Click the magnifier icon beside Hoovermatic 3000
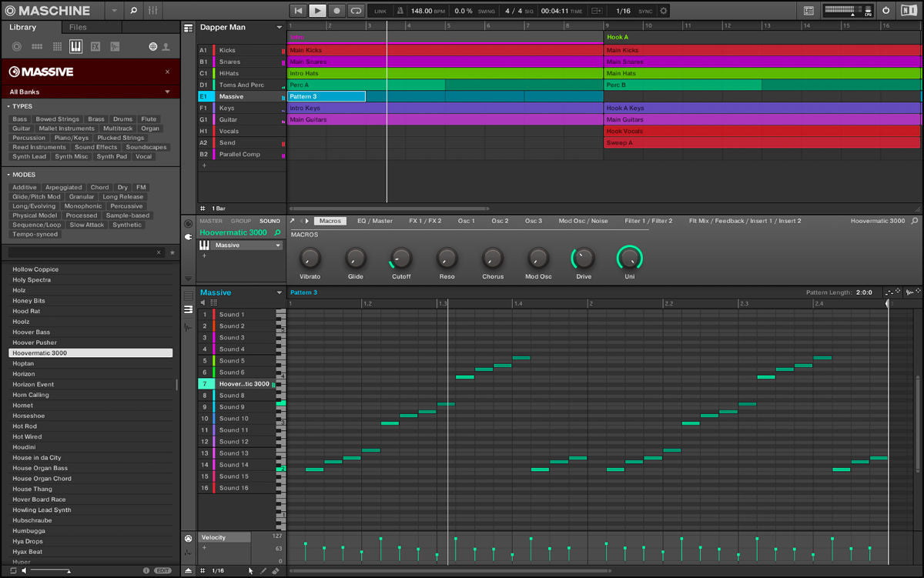Image resolution: width=924 pixels, height=578 pixels. [277, 232]
